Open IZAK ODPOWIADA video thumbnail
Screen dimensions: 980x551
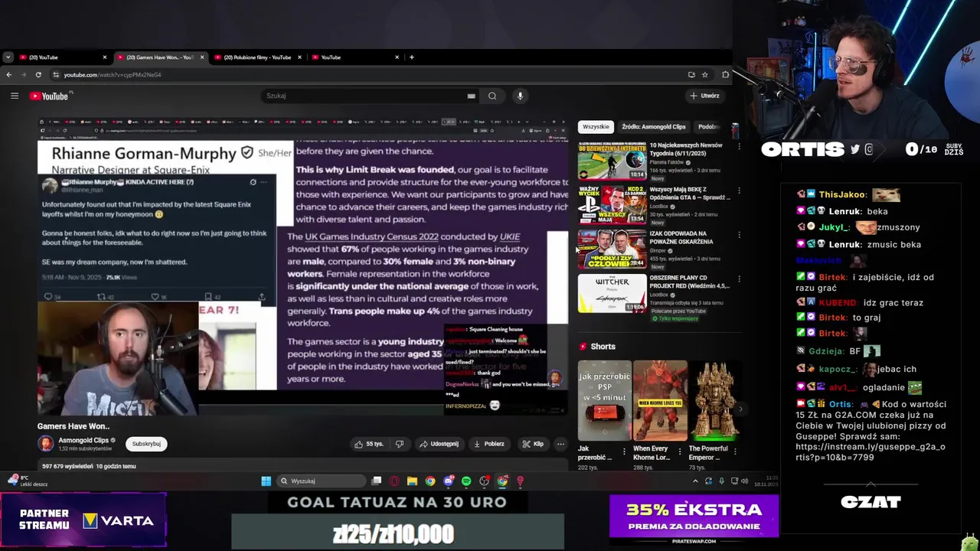612,249
